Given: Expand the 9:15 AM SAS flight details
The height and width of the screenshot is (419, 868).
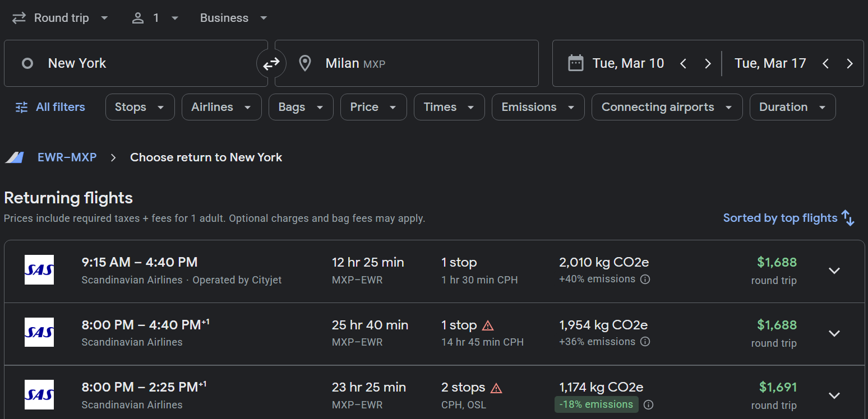Looking at the screenshot, I should (834, 271).
